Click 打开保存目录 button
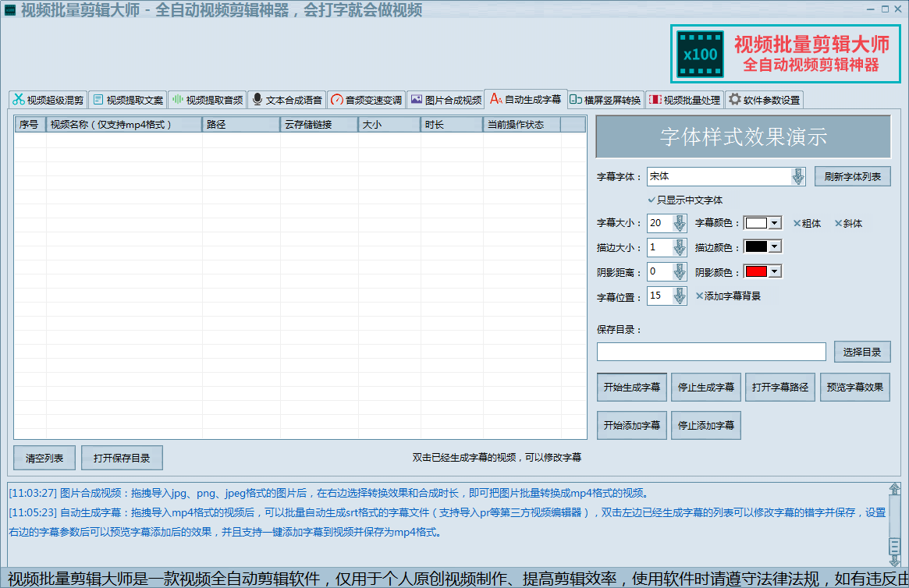 pyautogui.click(x=122, y=458)
